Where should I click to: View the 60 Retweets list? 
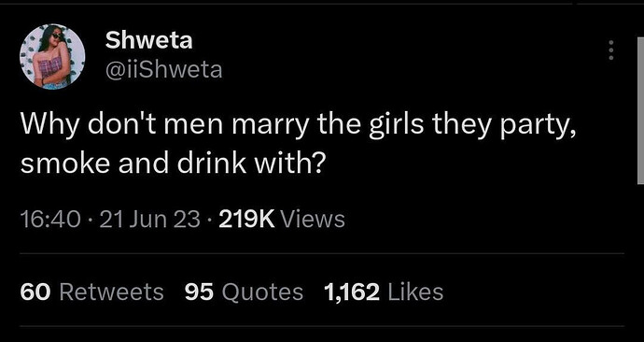(91, 292)
